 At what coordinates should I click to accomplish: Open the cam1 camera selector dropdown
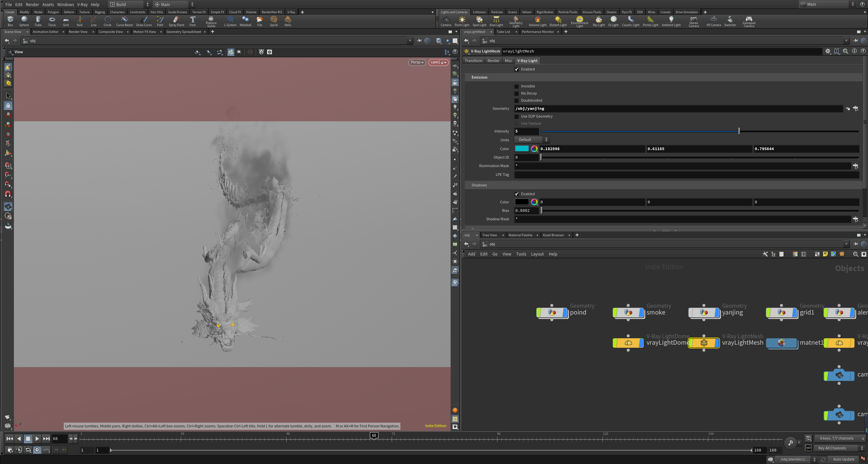pos(438,62)
